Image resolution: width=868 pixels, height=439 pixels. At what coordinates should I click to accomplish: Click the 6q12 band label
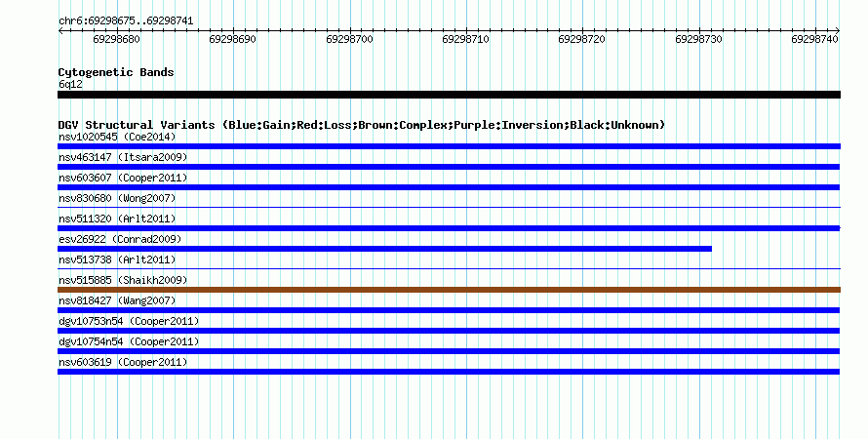click(70, 84)
